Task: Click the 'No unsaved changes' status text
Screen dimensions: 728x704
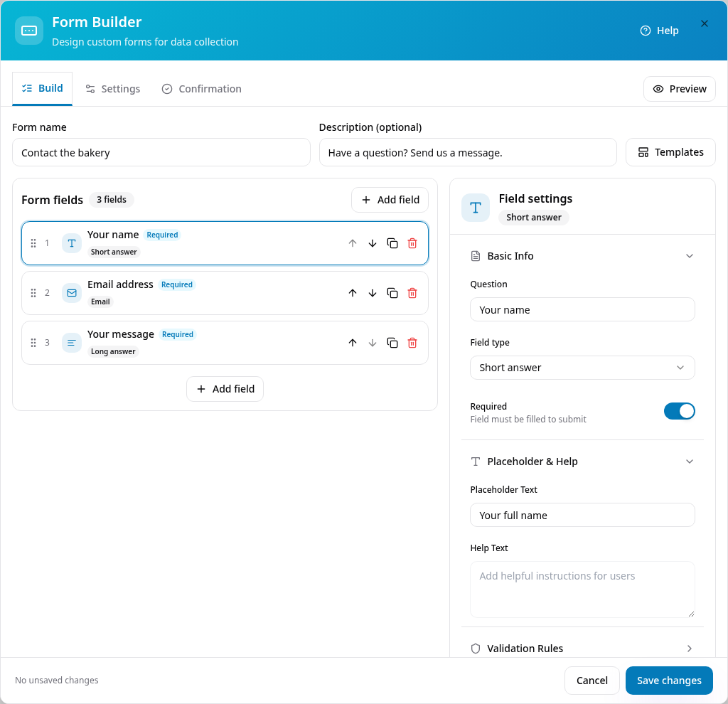Action: (57, 681)
